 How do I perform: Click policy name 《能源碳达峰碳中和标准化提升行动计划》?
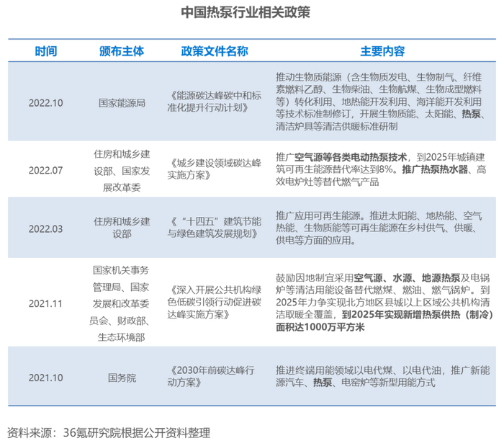[x=214, y=102]
